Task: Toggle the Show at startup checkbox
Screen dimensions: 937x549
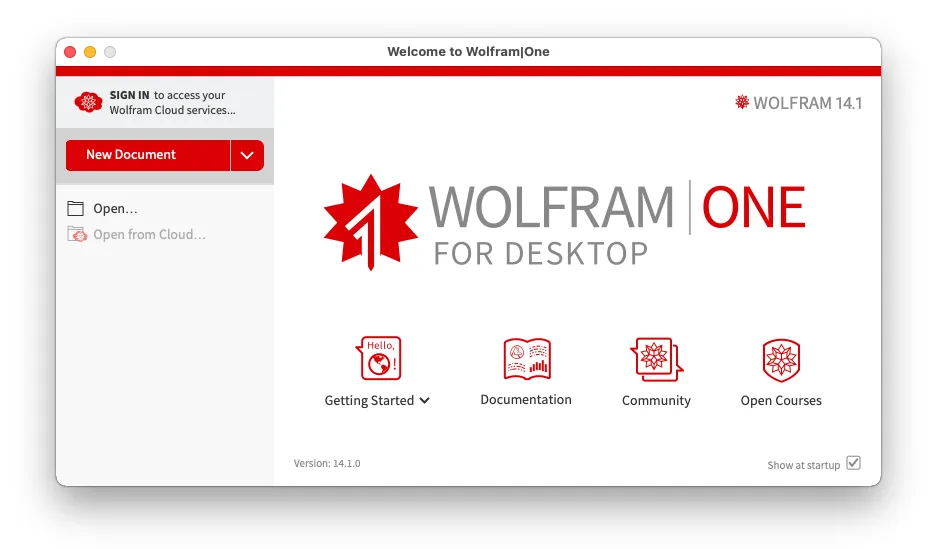Action: [x=853, y=463]
